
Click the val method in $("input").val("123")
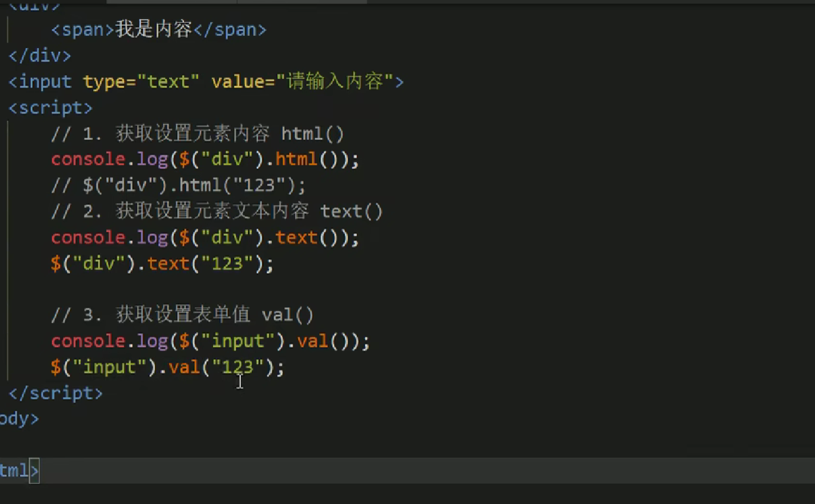click(184, 367)
